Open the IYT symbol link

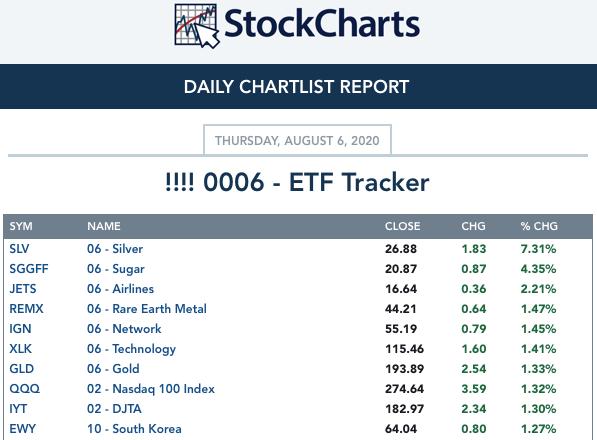18,409
